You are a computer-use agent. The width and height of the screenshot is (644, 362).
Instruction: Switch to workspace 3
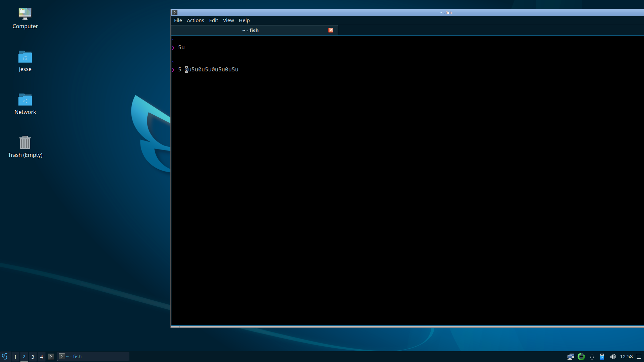(33, 357)
